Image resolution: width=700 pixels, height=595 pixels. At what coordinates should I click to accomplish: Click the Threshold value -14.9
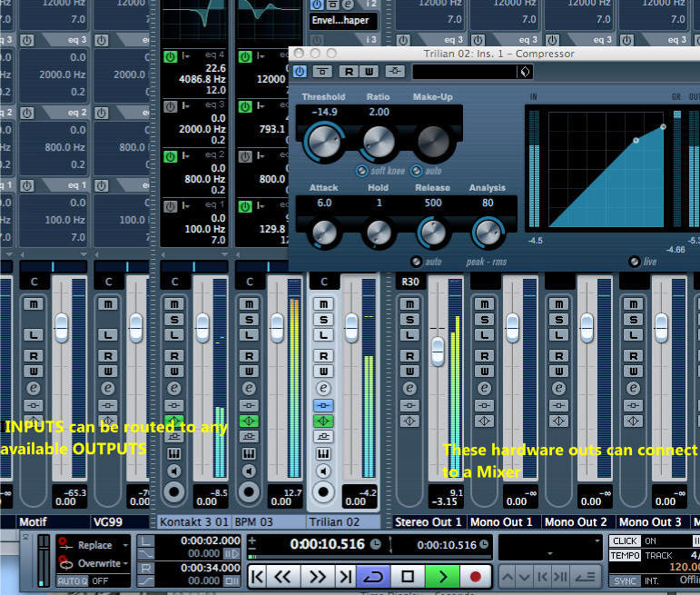tap(324, 112)
